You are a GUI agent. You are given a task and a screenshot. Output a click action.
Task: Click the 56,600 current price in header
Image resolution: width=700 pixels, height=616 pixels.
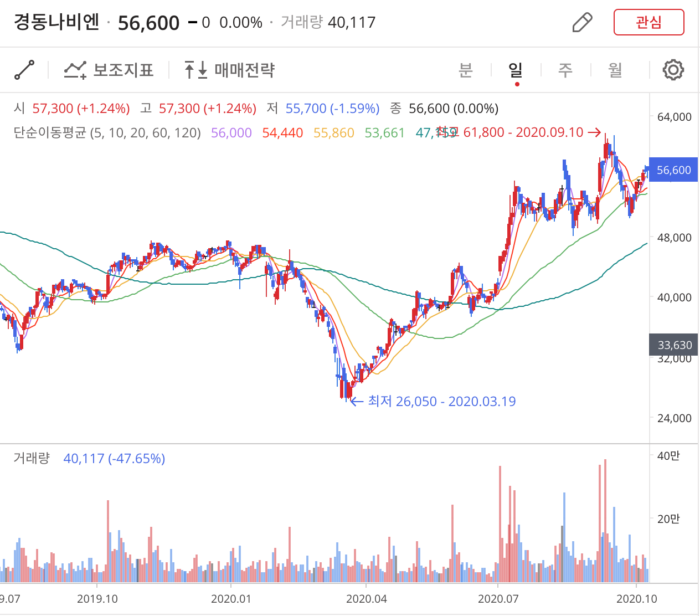click(149, 23)
